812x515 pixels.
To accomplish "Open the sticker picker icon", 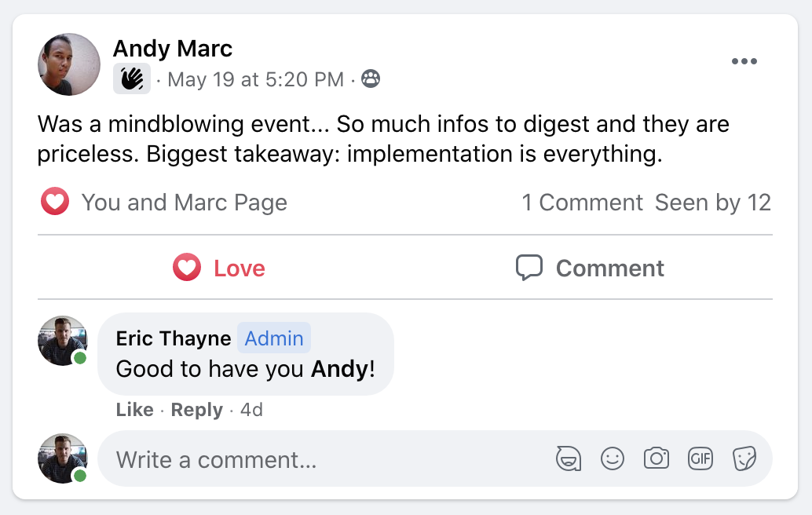I will click(x=744, y=458).
